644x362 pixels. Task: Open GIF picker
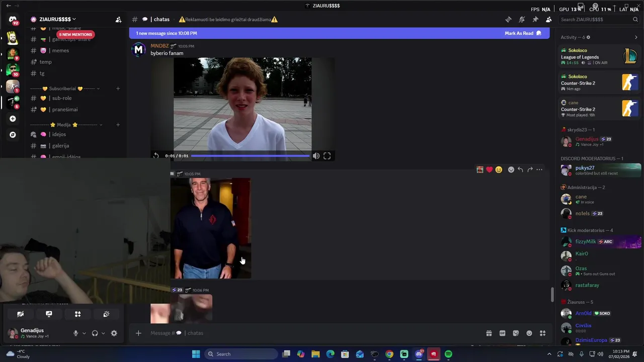[502, 333]
